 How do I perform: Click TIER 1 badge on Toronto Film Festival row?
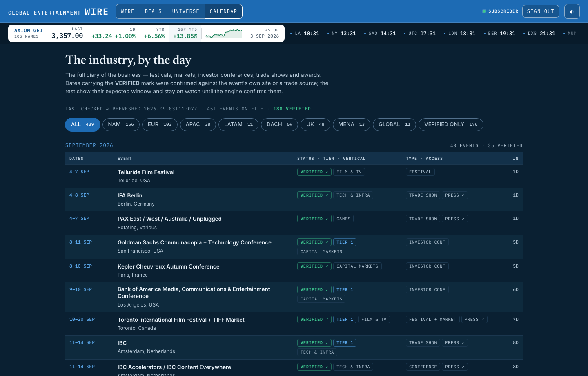(x=345, y=320)
